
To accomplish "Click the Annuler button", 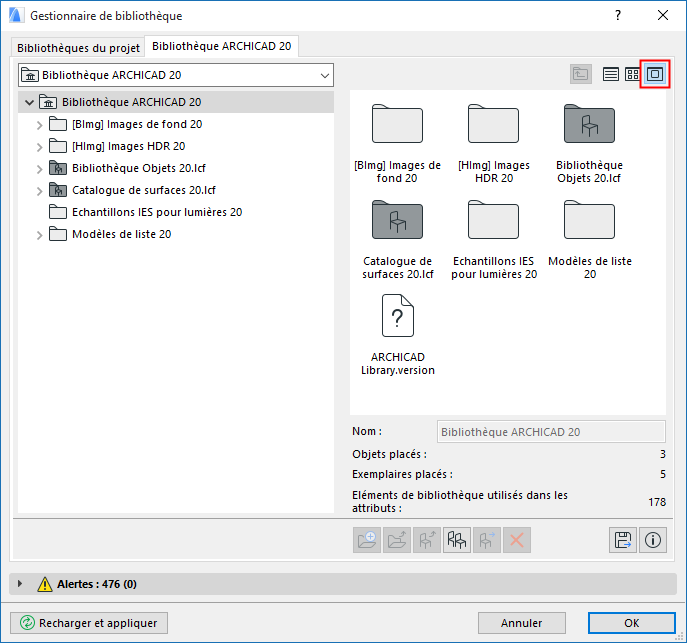I will pyautogui.click(x=521, y=623).
